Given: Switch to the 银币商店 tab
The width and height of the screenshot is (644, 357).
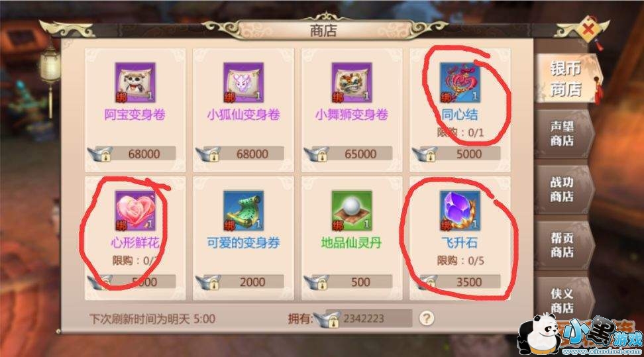Looking at the screenshot, I should 566,78.
